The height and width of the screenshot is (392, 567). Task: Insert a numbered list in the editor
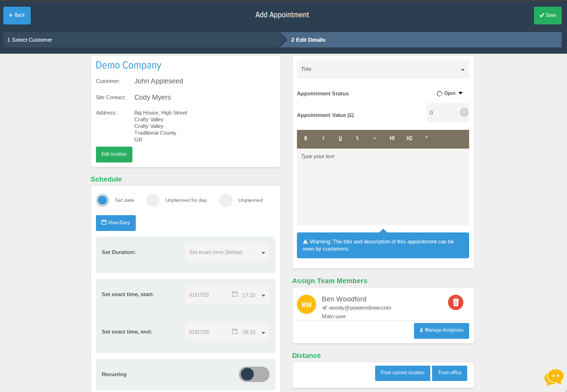pos(357,138)
